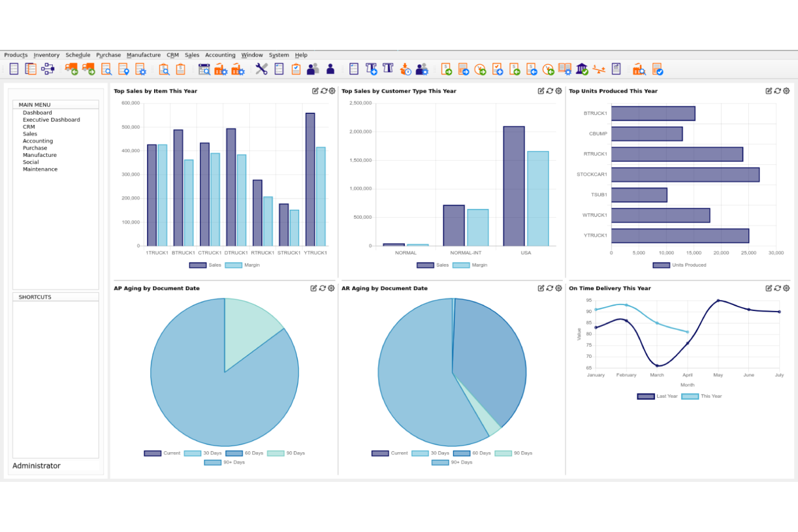Click the balance scale toolbar icon

(600, 69)
